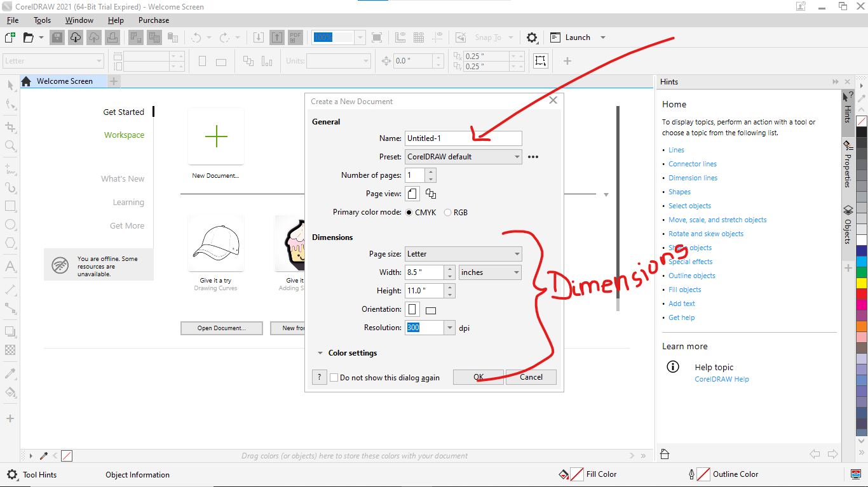Set portrait orientation icon
868x487 pixels.
tap(413, 309)
